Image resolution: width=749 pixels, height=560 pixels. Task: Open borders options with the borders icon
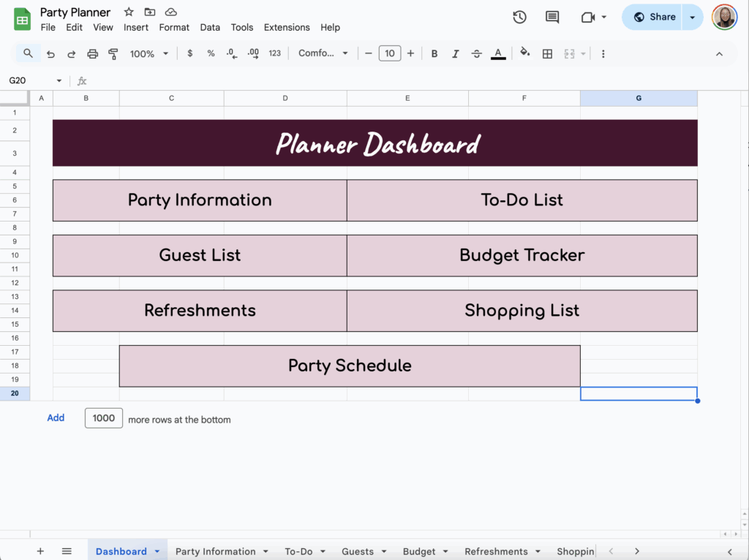(547, 53)
